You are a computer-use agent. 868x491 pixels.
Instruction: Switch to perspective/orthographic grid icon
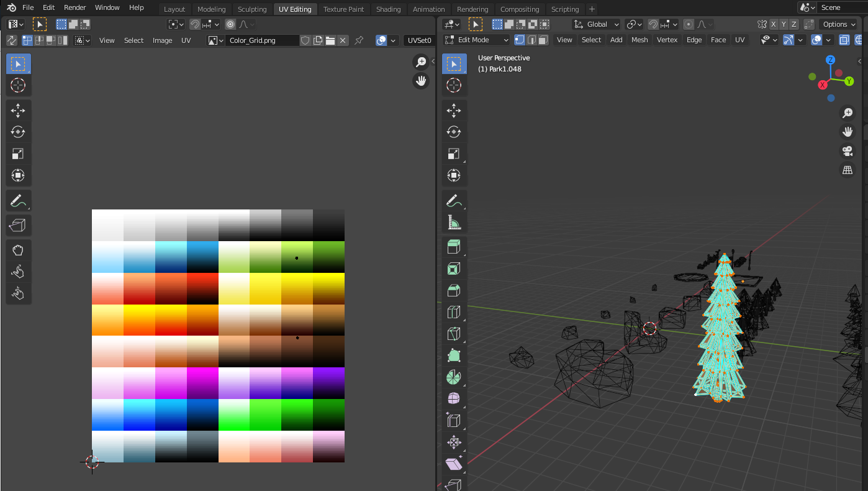pyautogui.click(x=848, y=170)
